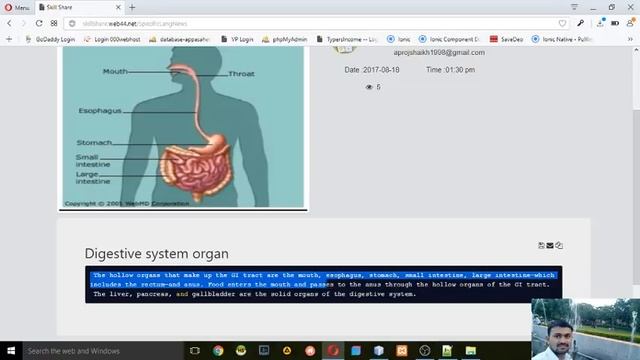Open OBS Studio from the taskbar

(x=425, y=351)
